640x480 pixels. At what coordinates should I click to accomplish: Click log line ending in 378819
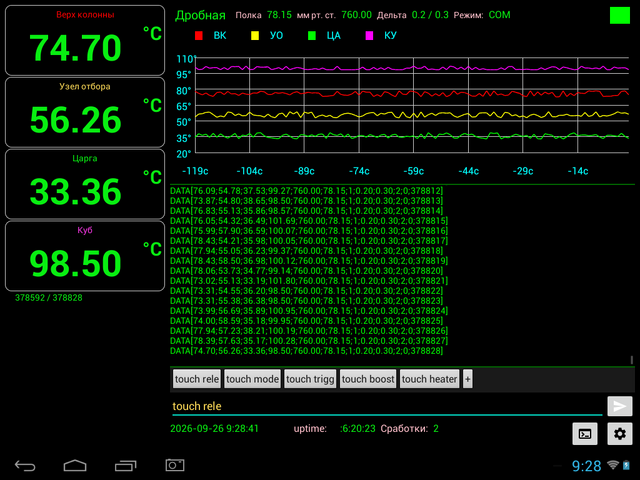click(309, 261)
